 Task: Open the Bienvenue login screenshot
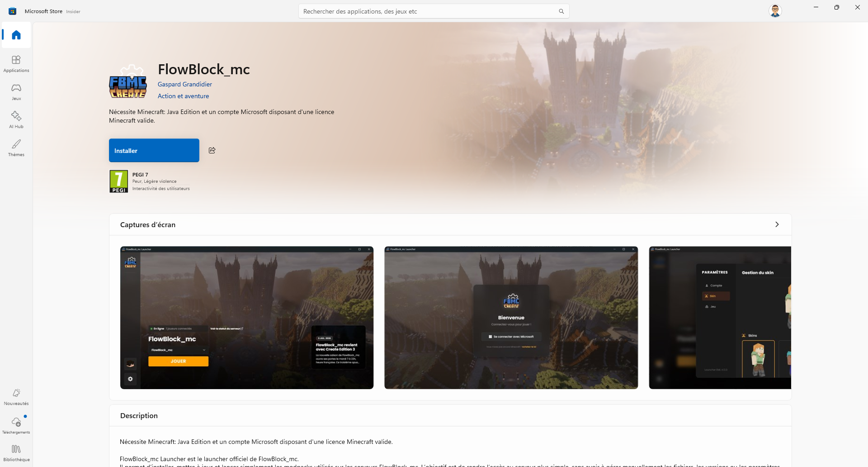pos(511,318)
